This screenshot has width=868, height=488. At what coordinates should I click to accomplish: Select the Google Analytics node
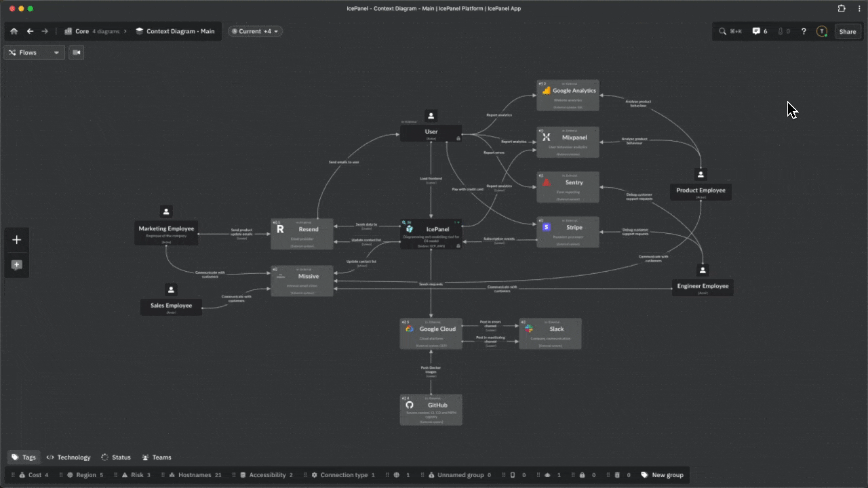568,96
